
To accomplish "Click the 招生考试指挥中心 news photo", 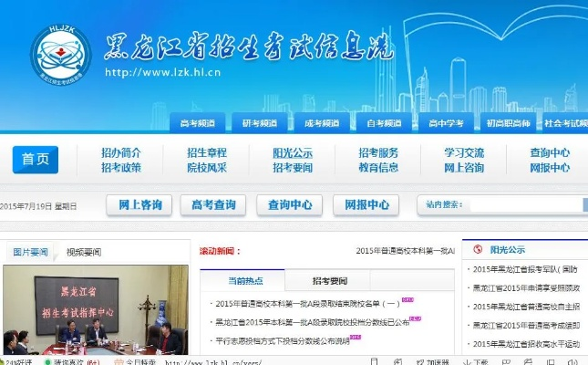I will pos(95,309).
